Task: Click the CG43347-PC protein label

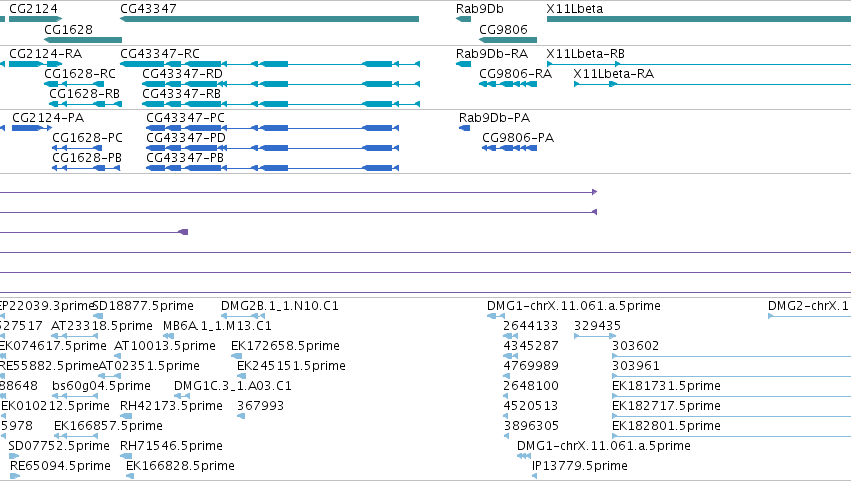Action: tap(186, 118)
